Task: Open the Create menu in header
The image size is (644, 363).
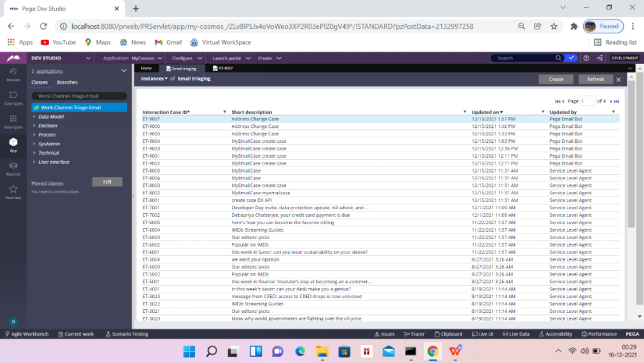Action: [x=269, y=59]
